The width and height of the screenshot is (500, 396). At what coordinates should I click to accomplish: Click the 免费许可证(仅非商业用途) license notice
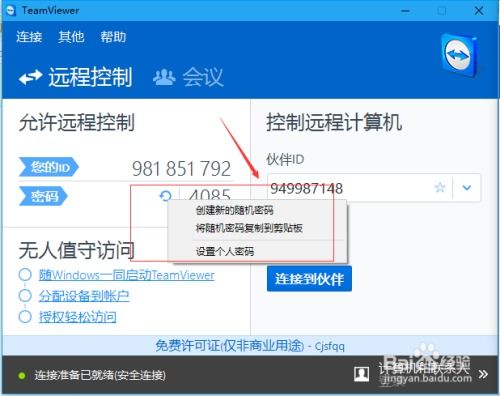tap(250, 346)
